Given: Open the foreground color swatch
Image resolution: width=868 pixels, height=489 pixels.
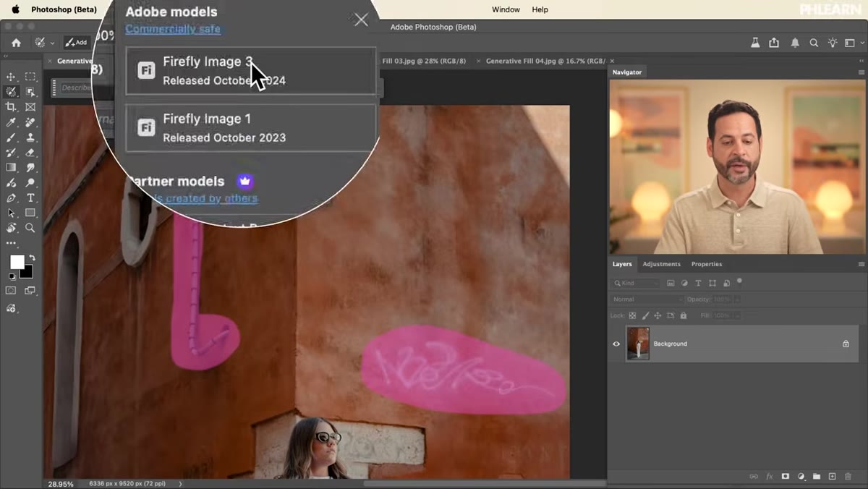Looking at the screenshot, I should click(x=17, y=262).
